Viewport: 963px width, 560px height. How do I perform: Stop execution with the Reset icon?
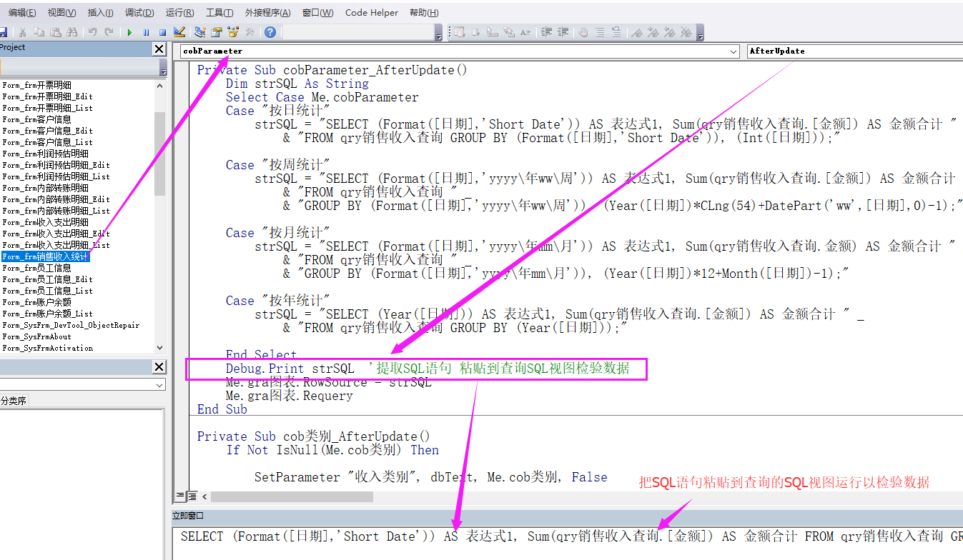[x=162, y=32]
